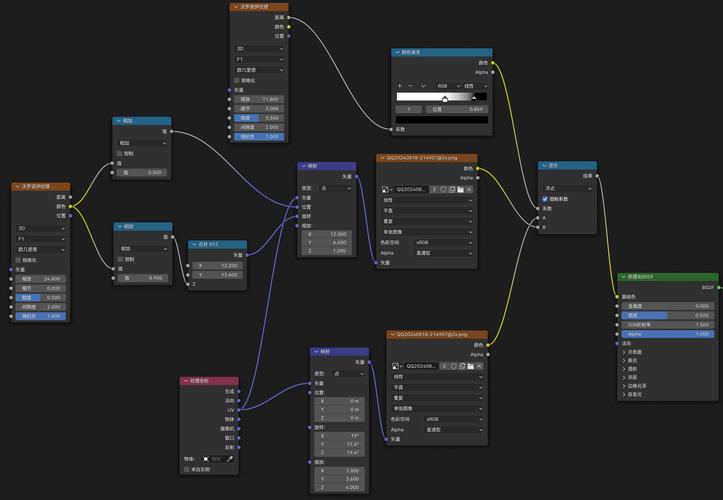Open RGB color mode dropdown in Color Ramp
The height and width of the screenshot is (500, 723).
point(448,86)
